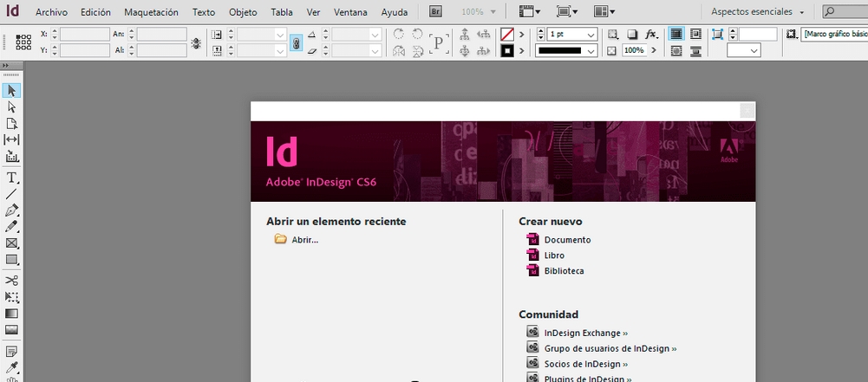The height and width of the screenshot is (382, 868).
Task: Open the Archivo menu
Action: 51,12
